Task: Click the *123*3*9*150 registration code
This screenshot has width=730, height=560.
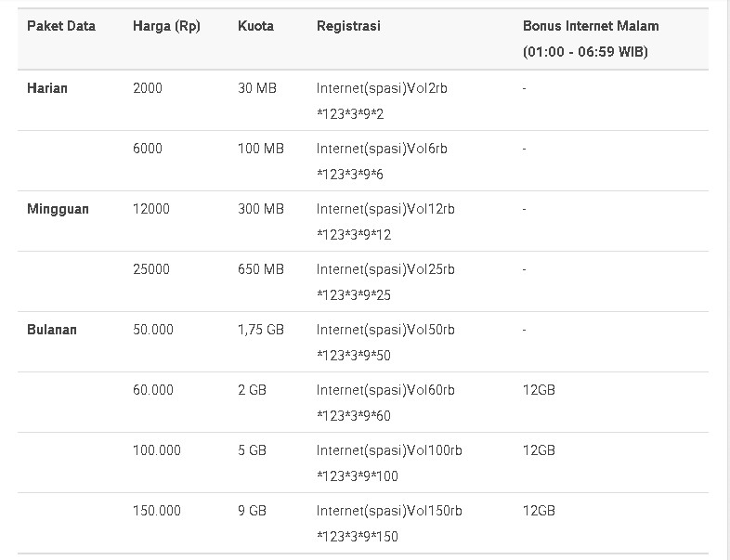Action: point(358,537)
